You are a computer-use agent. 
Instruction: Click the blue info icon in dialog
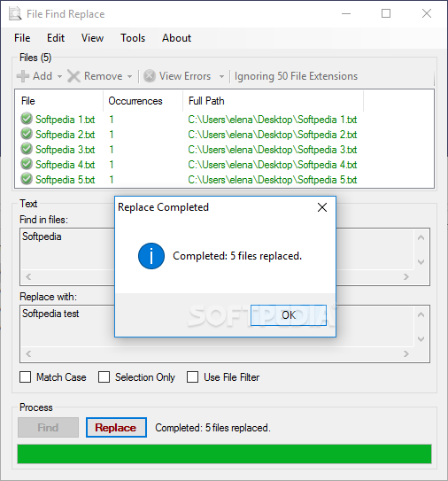click(x=151, y=256)
